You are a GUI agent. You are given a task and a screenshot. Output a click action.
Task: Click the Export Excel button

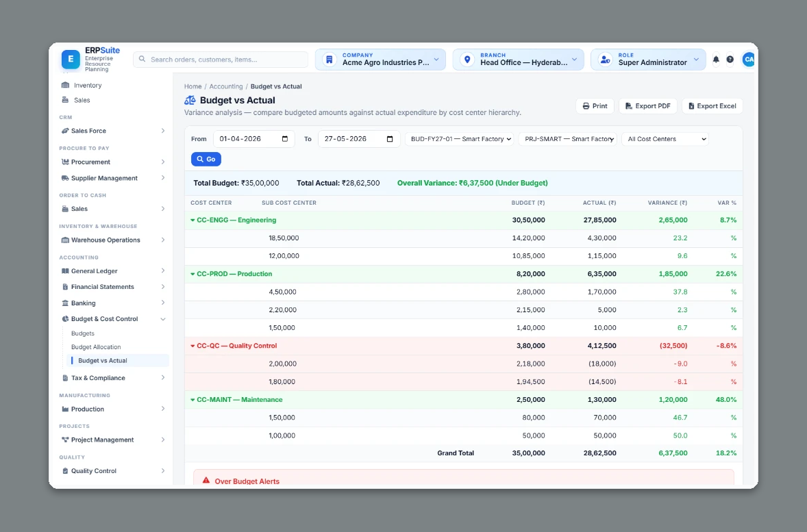(x=712, y=106)
